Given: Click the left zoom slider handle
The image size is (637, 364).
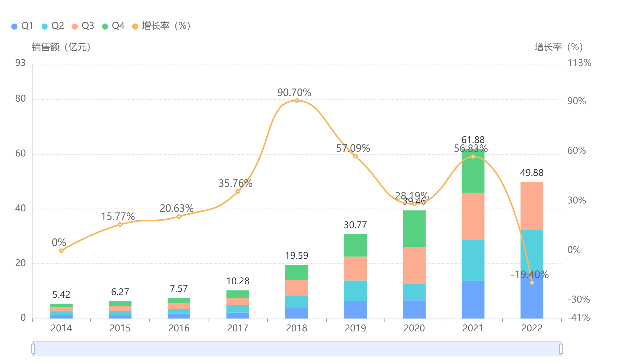Looking at the screenshot, I should pyautogui.click(x=33, y=349).
